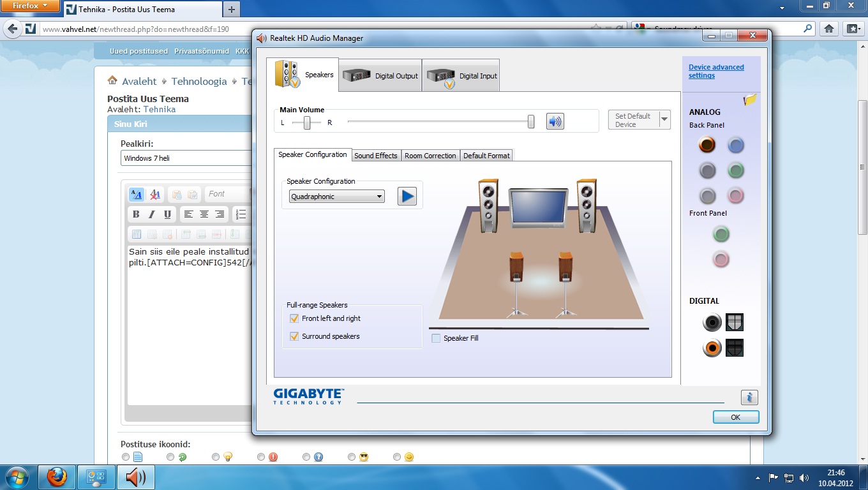Click the OK button
This screenshot has height=490, width=868.
pos(736,417)
